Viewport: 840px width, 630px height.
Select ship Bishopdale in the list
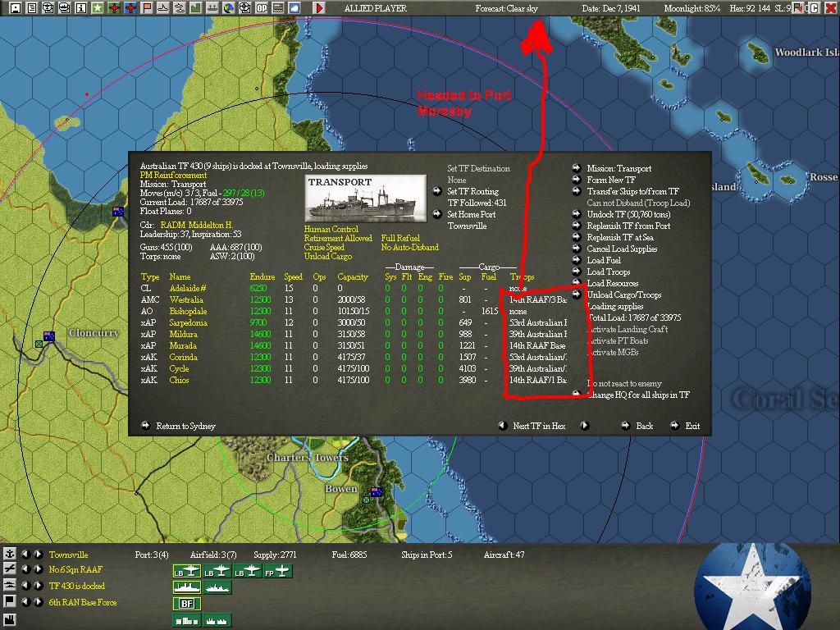(x=188, y=311)
